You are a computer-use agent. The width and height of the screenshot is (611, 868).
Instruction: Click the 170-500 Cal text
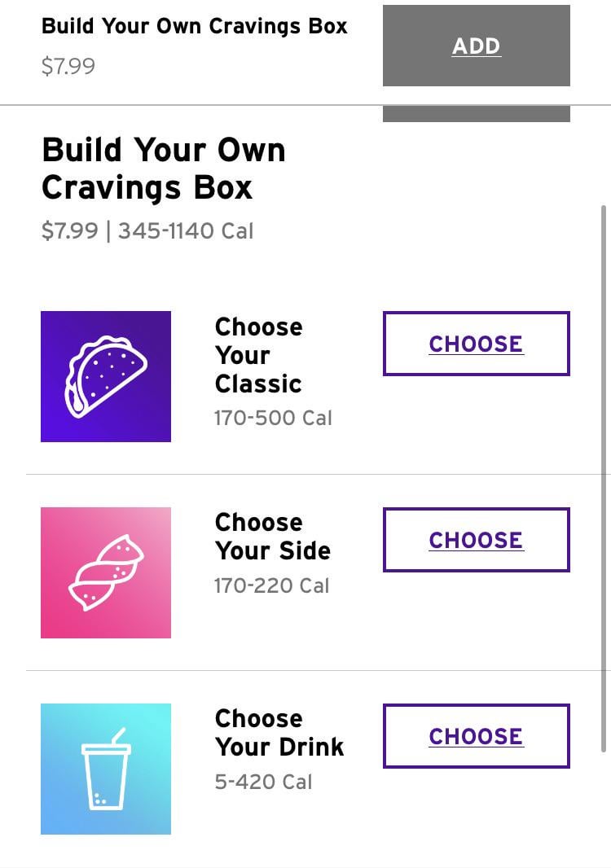pos(273,419)
